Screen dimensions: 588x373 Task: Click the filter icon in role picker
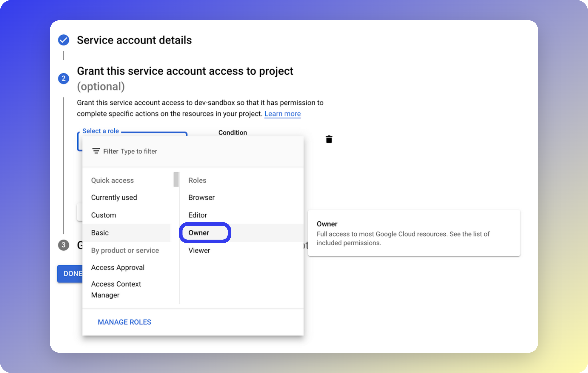tap(96, 151)
